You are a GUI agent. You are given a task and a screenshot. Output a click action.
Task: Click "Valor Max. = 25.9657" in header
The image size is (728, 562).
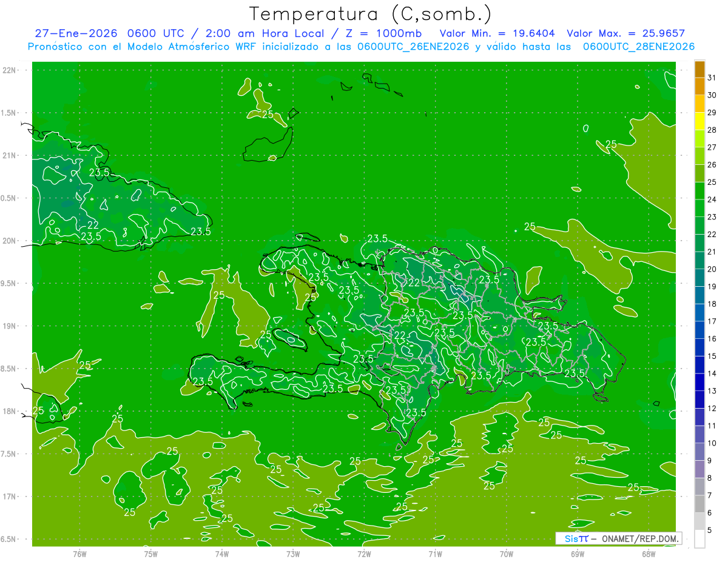[x=625, y=33]
